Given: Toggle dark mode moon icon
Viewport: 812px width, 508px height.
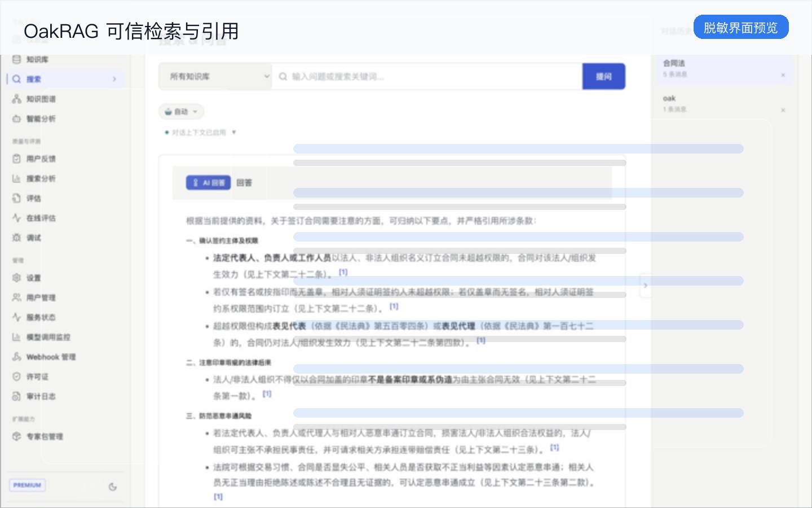Looking at the screenshot, I should [113, 487].
